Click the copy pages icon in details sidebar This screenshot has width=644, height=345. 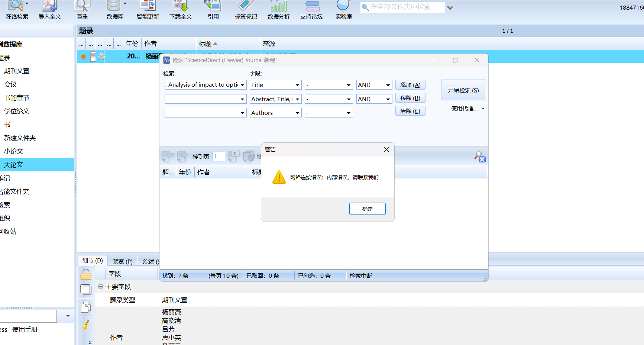[86, 307]
